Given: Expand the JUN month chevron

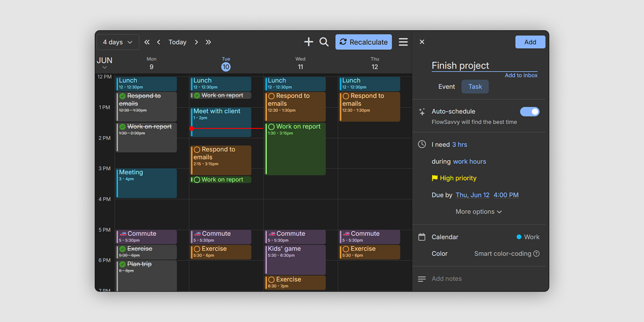Looking at the screenshot, I should click(x=104, y=67).
